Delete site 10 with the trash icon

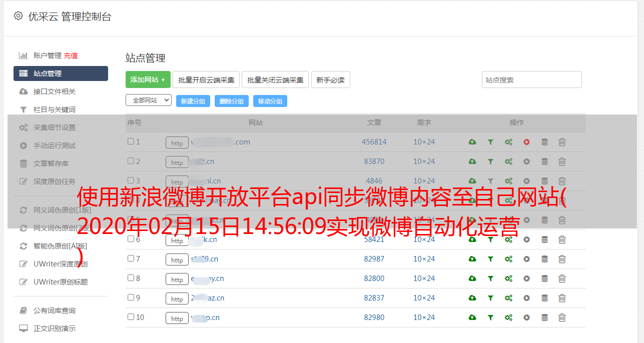tap(562, 317)
